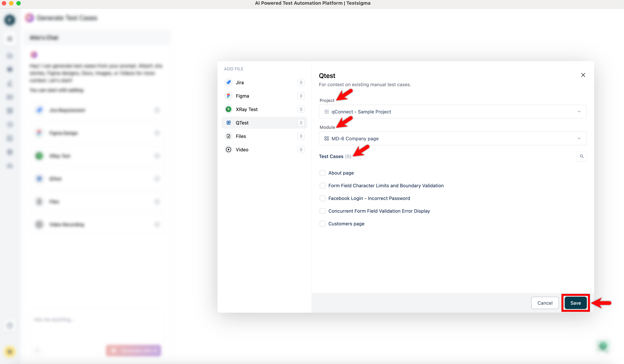Viewport: 624px width, 364px height.
Task: Click the Figma logo icon
Action: [228, 96]
